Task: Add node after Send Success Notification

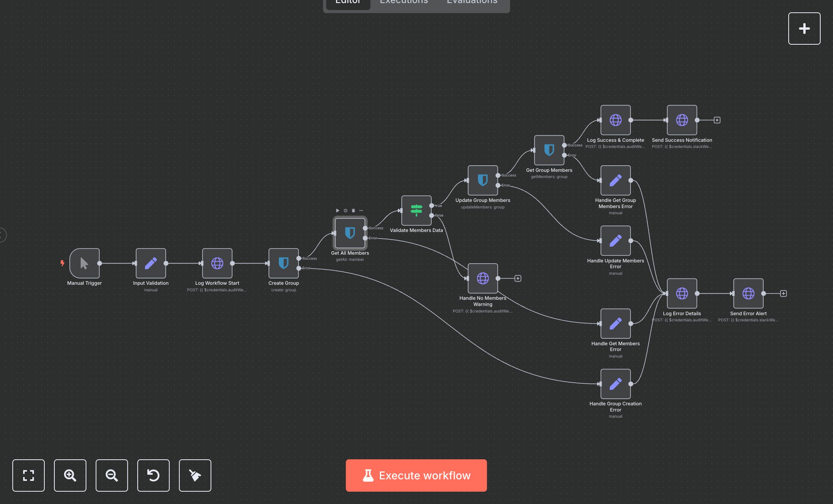Action: (717, 120)
